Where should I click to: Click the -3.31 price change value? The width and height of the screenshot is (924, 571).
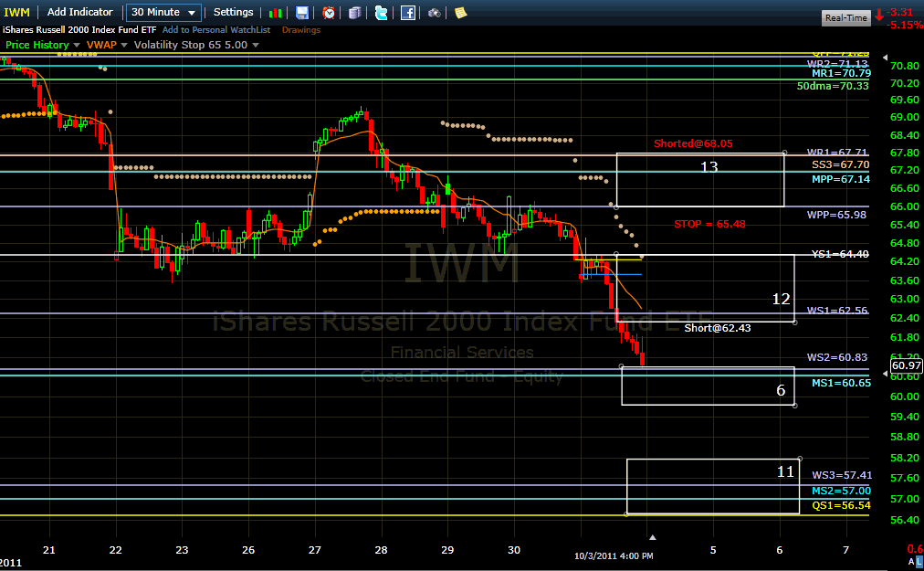(899, 12)
